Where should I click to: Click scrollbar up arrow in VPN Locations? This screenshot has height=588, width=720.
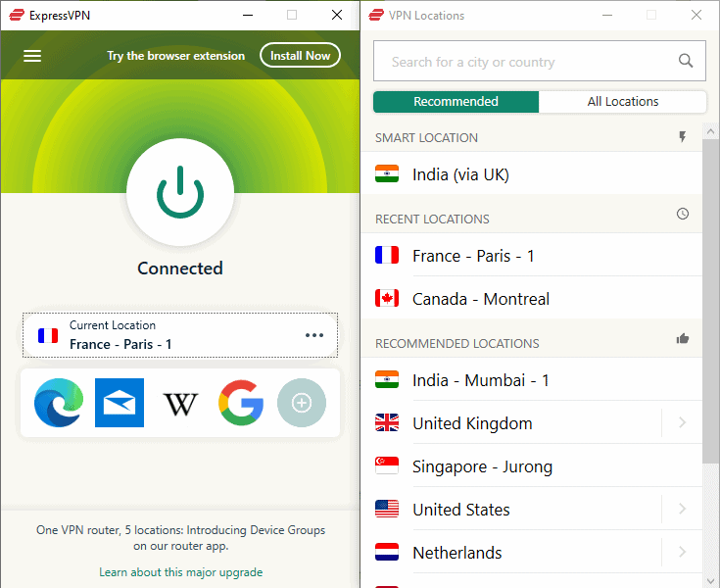711,132
